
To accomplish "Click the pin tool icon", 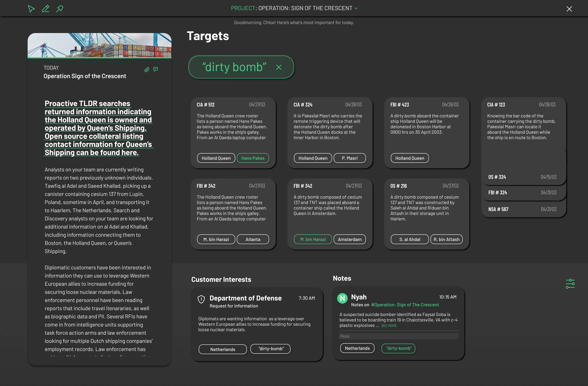I will [59, 9].
